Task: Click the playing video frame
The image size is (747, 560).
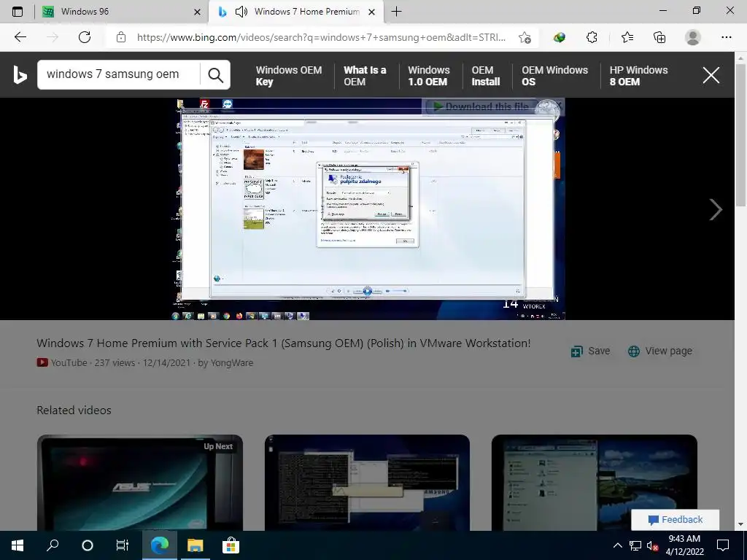Action: coord(368,209)
